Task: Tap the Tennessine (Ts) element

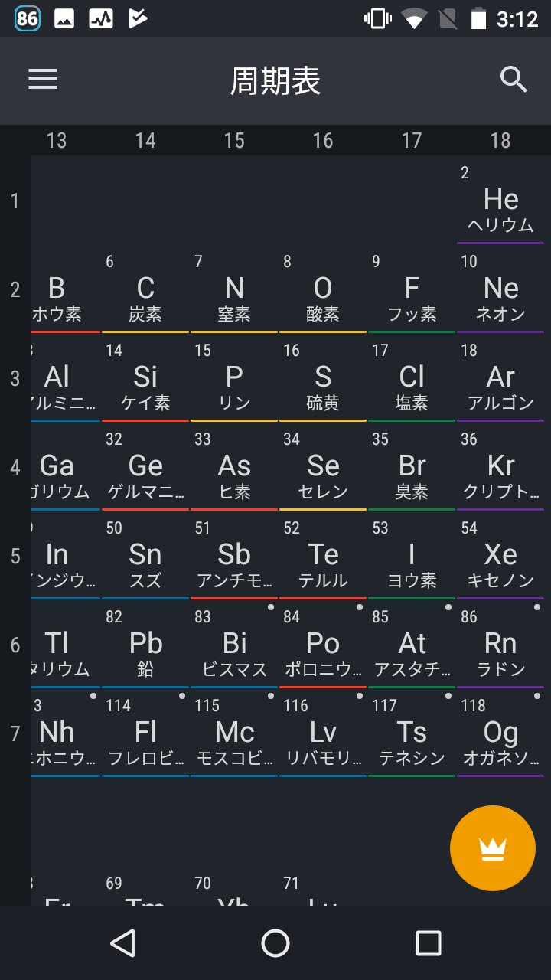Action: (412, 737)
